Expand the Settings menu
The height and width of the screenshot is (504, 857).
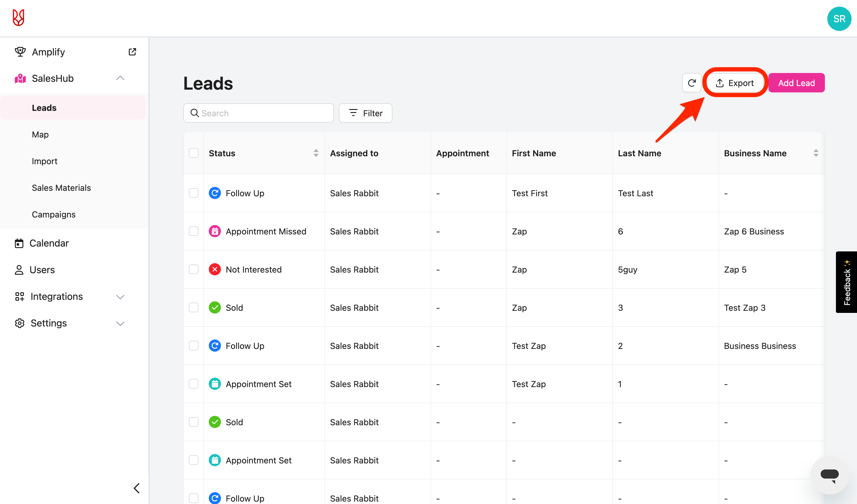(120, 323)
